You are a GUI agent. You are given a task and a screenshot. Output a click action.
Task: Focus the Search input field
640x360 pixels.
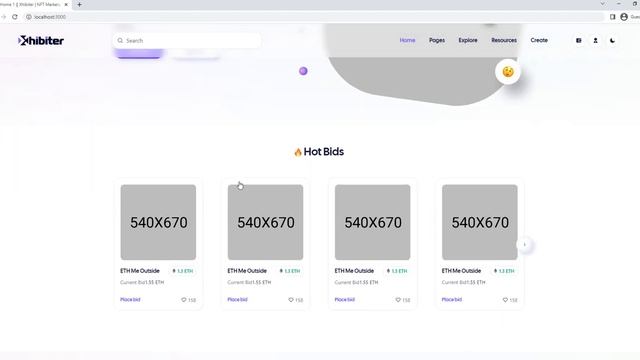click(187, 40)
